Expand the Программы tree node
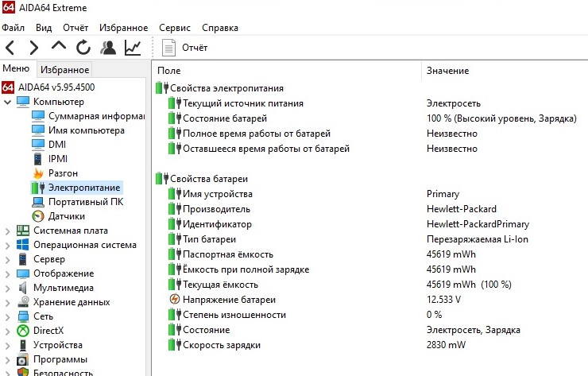 tap(7, 360)
